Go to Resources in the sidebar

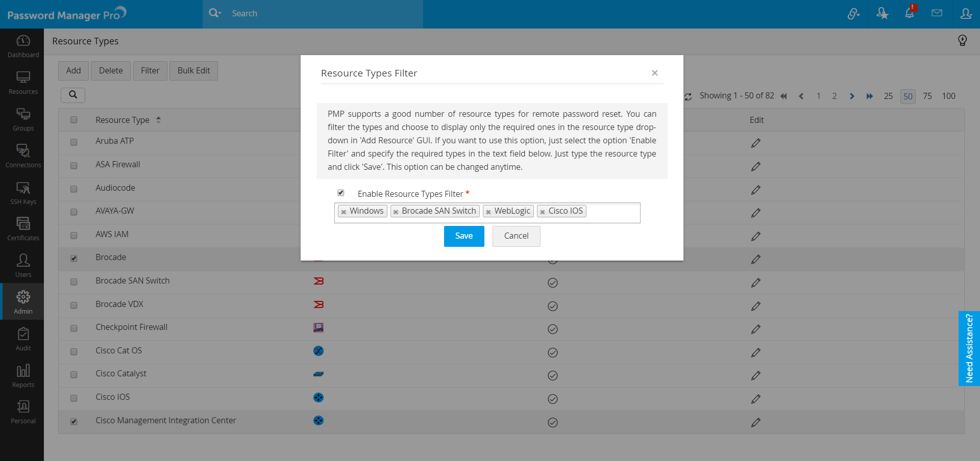23,83
